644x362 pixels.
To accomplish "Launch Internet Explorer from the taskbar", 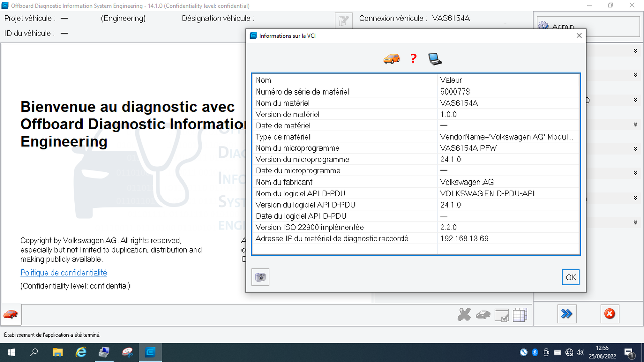I will click(80, 352).
